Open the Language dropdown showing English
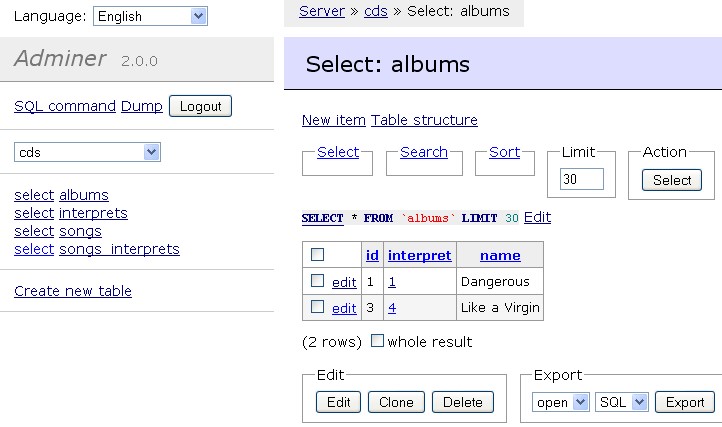This screenshot has height=427, width=722. (150, 16)
